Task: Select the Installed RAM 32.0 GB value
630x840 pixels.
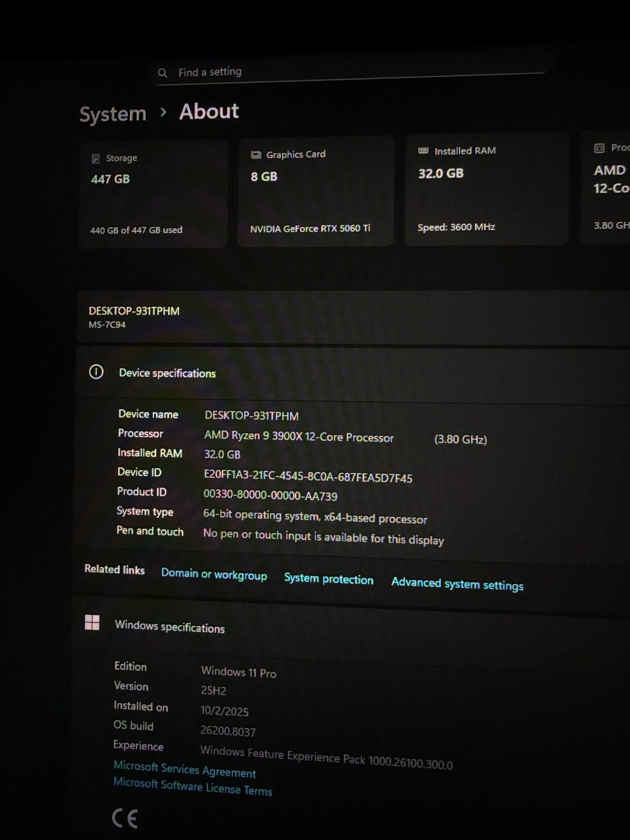Action: click(x=222, y=454)
